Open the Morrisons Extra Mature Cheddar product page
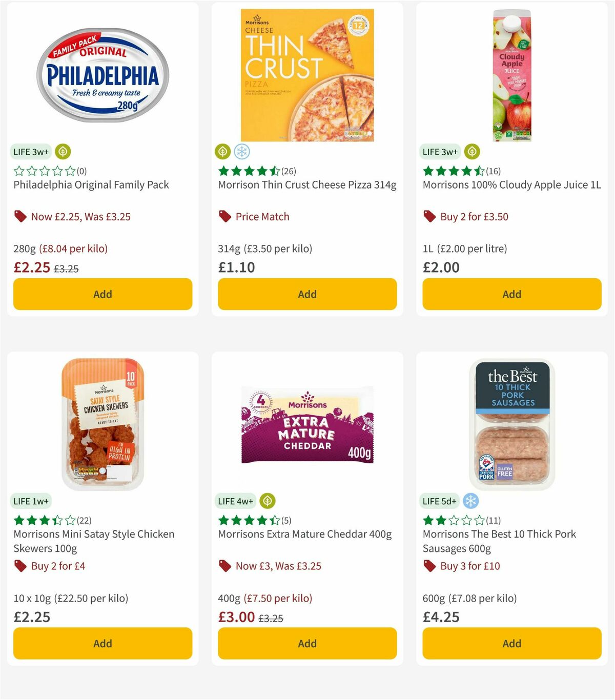 click(x=304, y=534)
